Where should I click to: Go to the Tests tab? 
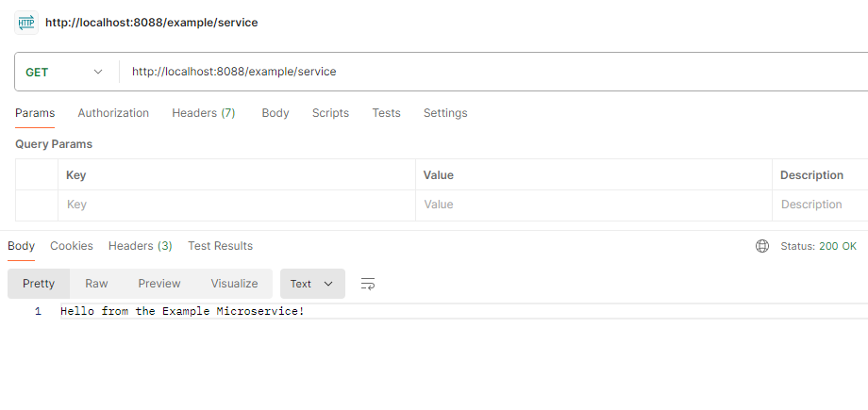pyautogui.click(x=386, y=113)
